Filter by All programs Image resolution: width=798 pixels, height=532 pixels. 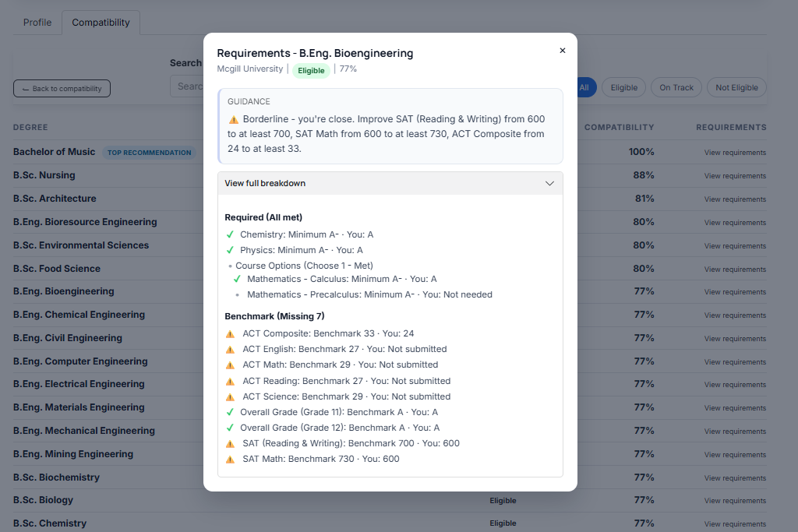584,87
